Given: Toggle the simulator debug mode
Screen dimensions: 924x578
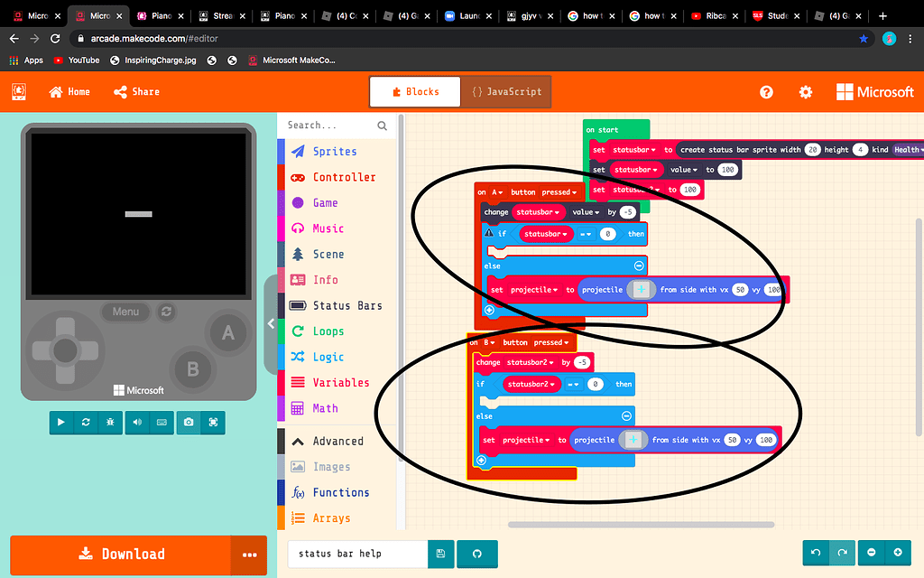Looking at the screenshot, I should click(109, 422).
